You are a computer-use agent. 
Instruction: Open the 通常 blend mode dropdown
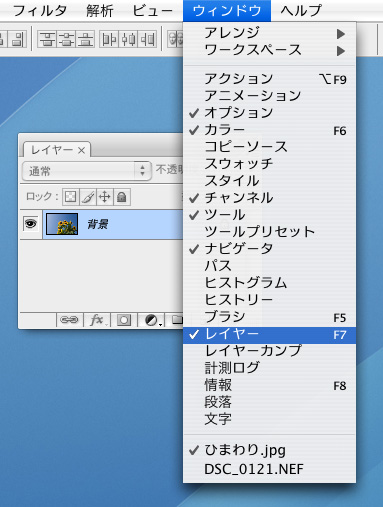click(87, 171)
